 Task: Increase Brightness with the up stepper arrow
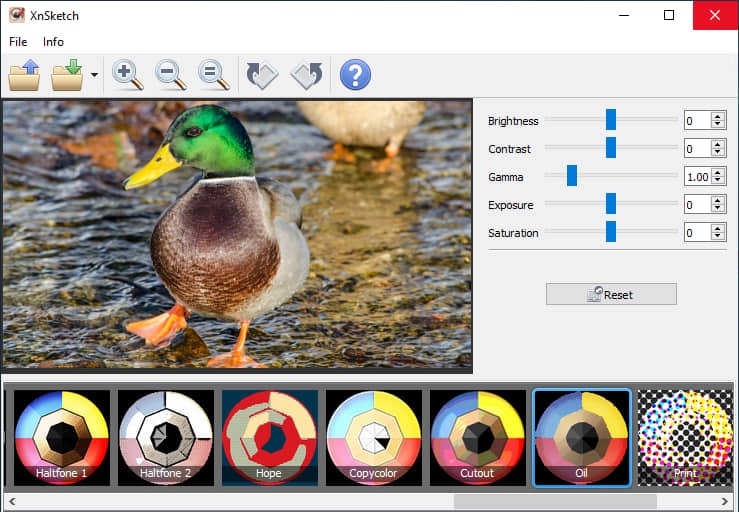[x=717, y=117]
